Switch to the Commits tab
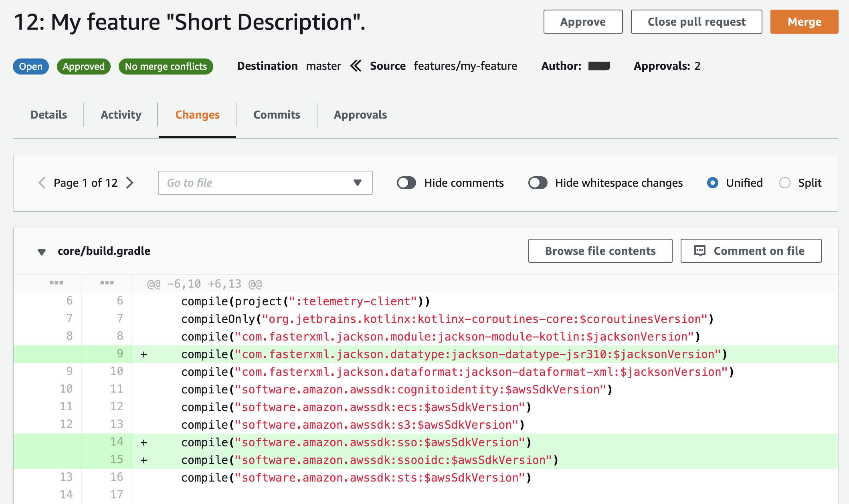 (277, 115)
